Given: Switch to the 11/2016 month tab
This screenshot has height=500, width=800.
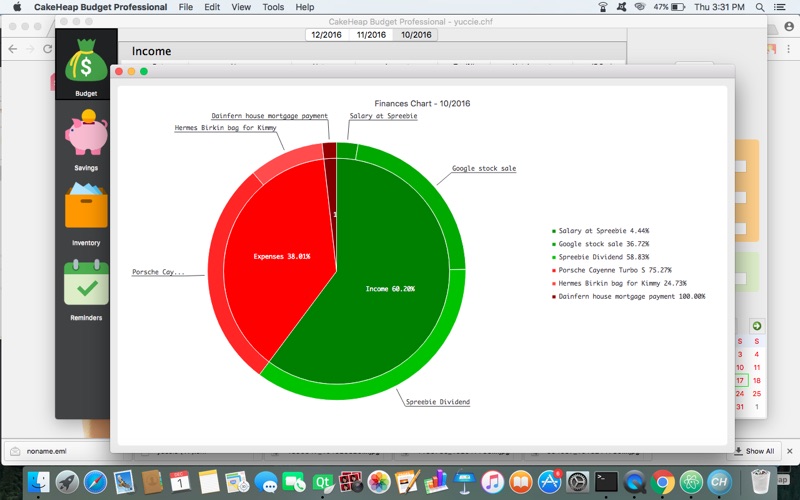Looking at the screenshot, I should [371, 35].
